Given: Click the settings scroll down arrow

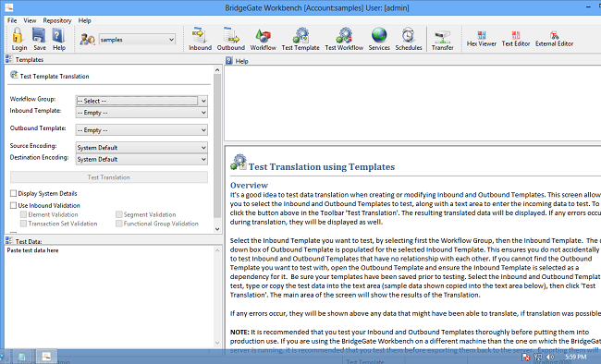Looking at the screenshot, I should [217, 229].
